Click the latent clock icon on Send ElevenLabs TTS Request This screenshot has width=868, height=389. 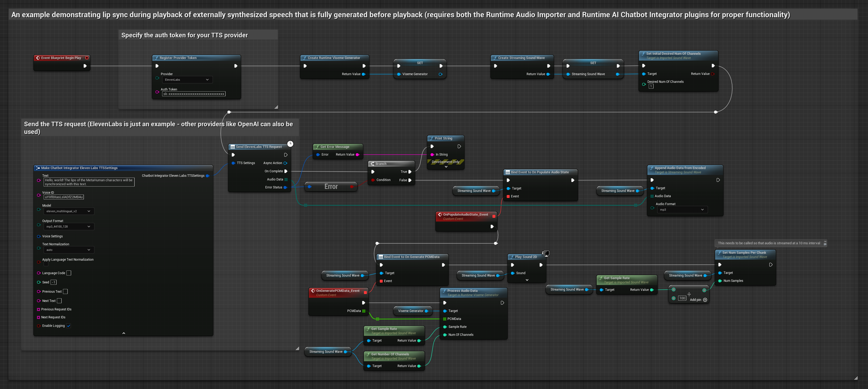[290, 144]
